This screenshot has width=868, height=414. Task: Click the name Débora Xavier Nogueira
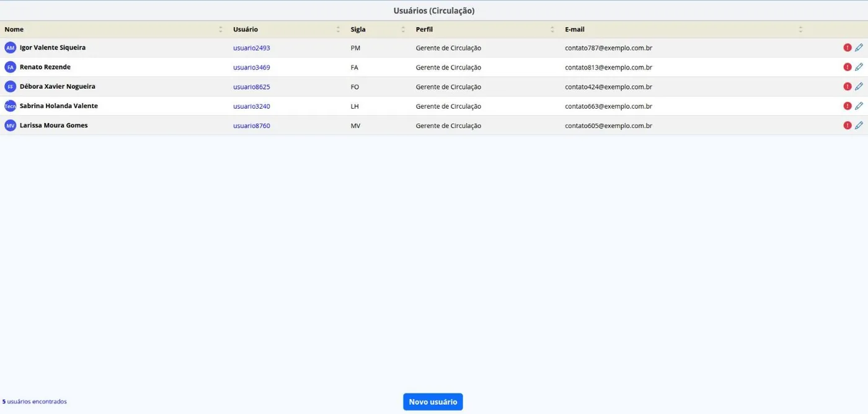(58, 86)
